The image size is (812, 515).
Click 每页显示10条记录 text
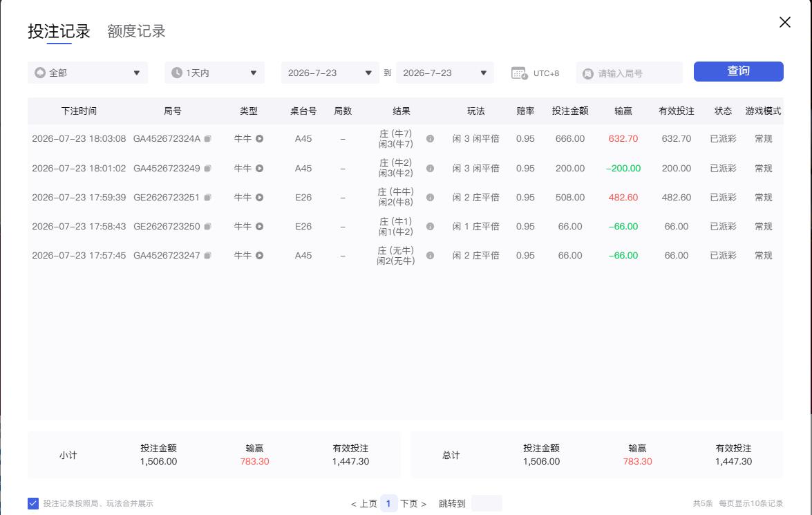coord(751,504)
